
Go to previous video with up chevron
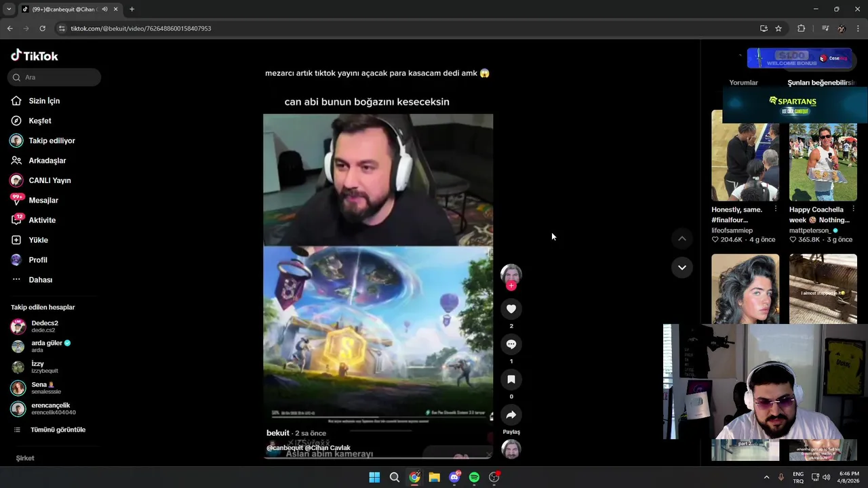pyautogui.click(x=682, y=239)
